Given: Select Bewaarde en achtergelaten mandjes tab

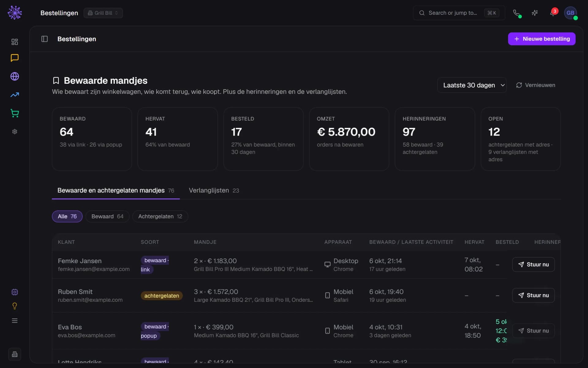Looking at the screenshot, I should [x=116, y=190].
